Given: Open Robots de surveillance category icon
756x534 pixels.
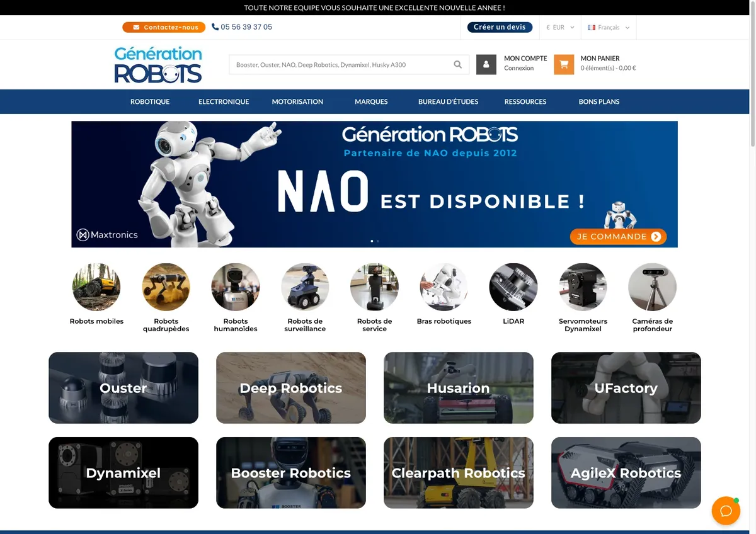Looking at the screenshot, I should point(305,287).
